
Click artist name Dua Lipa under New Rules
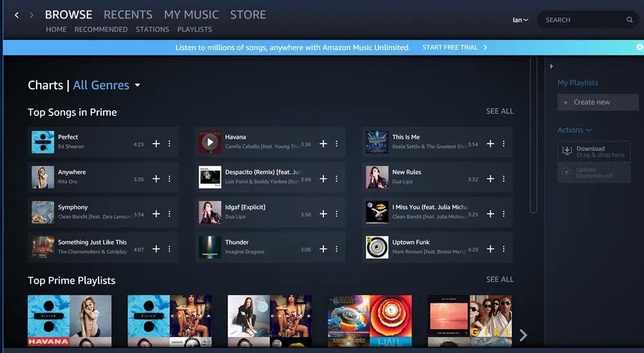[x=402, y=182]
